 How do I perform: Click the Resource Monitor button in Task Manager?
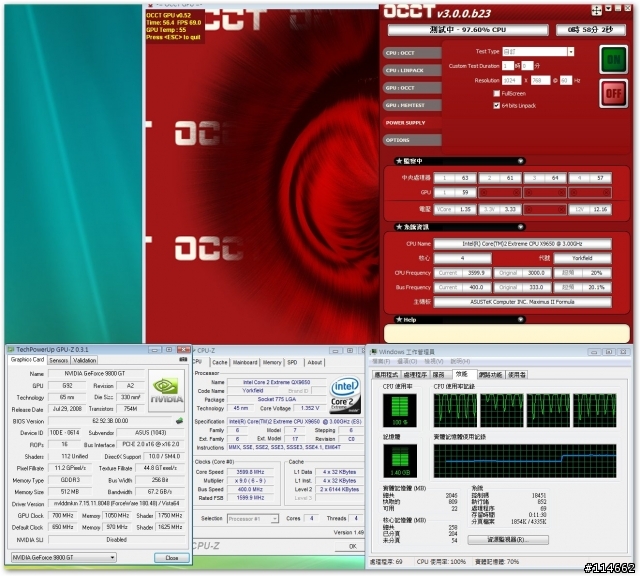(x=508, y=540)
